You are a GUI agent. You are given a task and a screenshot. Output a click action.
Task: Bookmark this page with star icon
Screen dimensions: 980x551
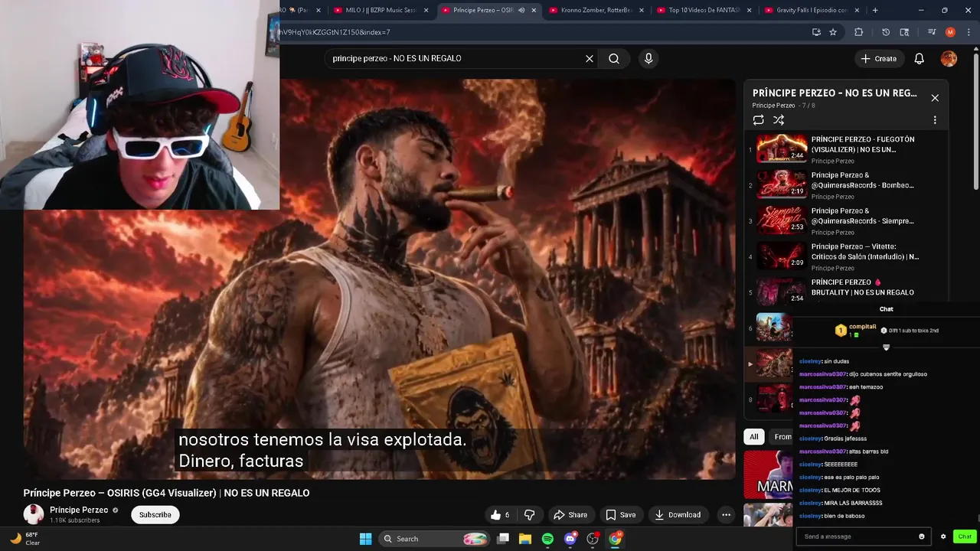(833, 32)
